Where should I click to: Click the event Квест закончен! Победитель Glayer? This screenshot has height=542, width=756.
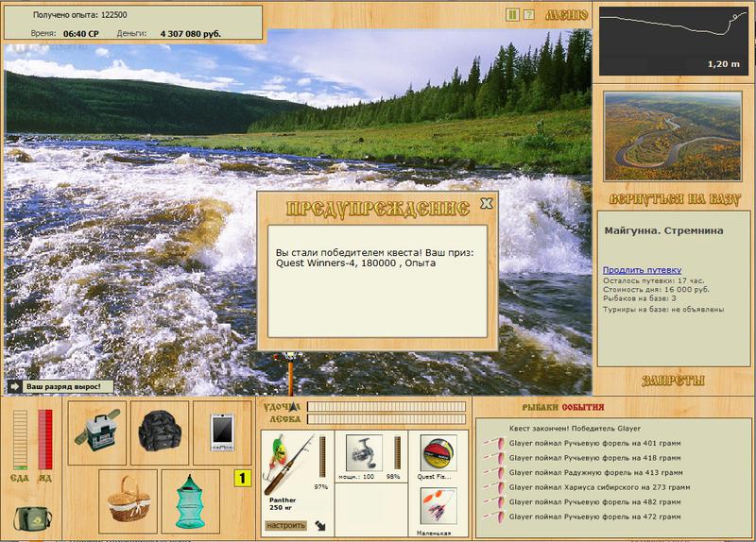point(575,429)
